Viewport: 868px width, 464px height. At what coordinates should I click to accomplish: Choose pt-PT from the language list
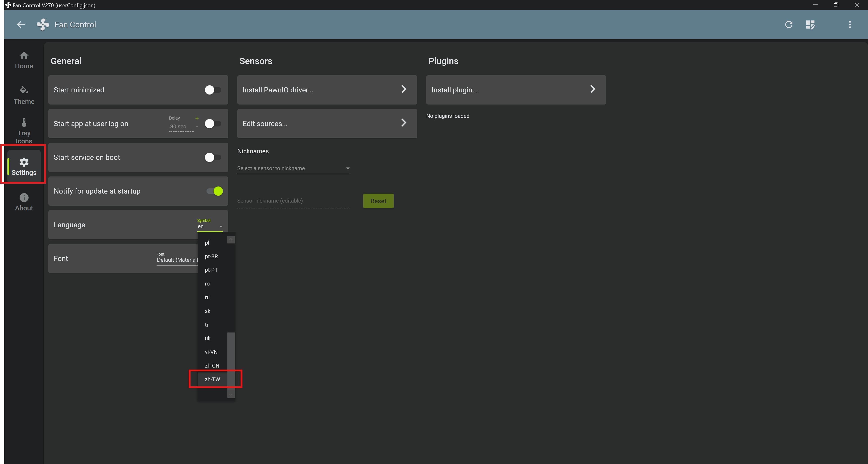(x=212, y=270)
